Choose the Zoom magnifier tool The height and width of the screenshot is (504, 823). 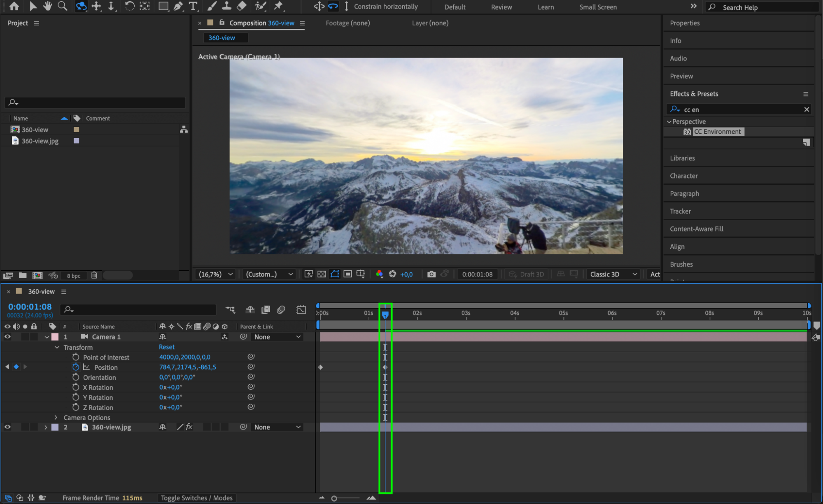click(63, 6)
